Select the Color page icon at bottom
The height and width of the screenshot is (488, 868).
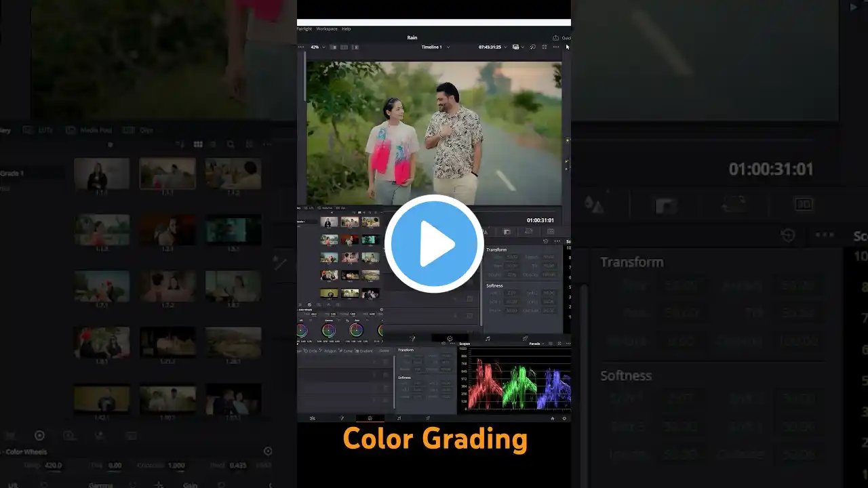tap(370, 419)
